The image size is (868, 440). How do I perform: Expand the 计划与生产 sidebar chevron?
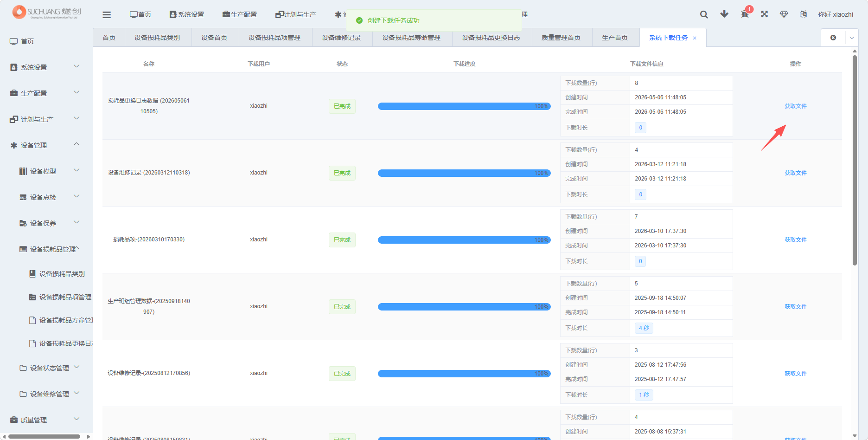click(x=77, y=118)
